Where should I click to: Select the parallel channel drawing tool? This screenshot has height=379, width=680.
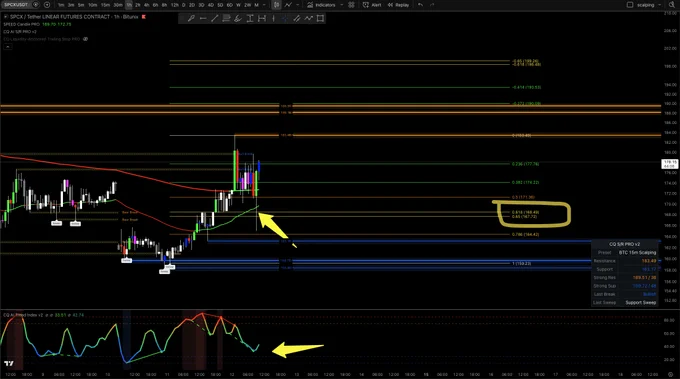297,18
